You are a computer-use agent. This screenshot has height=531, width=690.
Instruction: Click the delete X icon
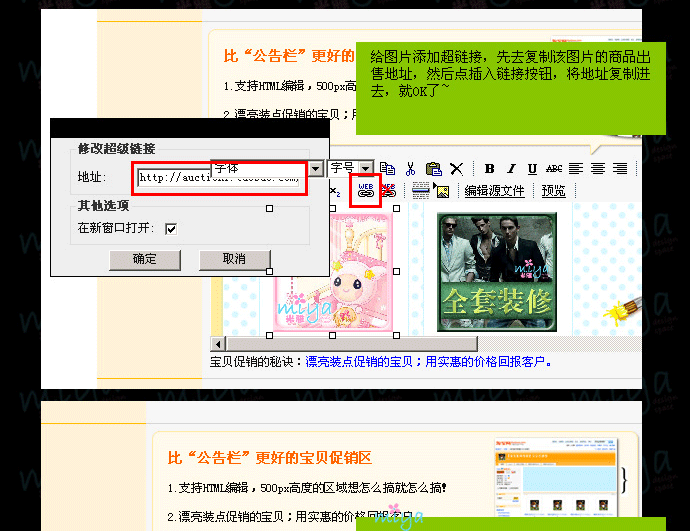pyautogui.click(x=457, y=168)
